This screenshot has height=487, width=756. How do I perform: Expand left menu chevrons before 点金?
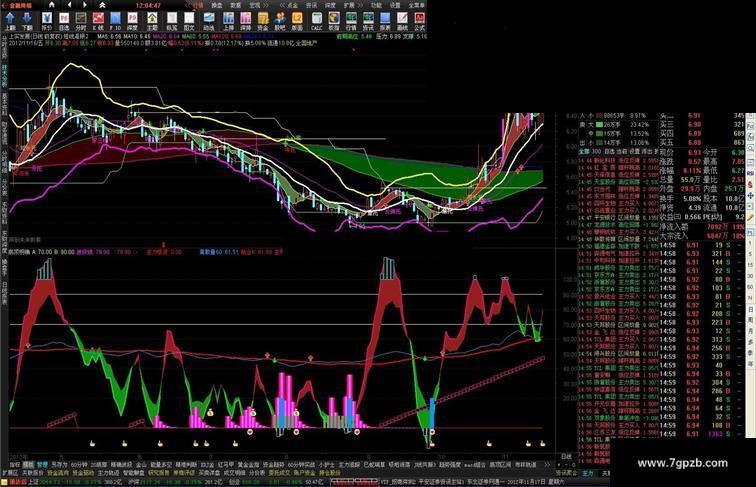coord(282,5)
